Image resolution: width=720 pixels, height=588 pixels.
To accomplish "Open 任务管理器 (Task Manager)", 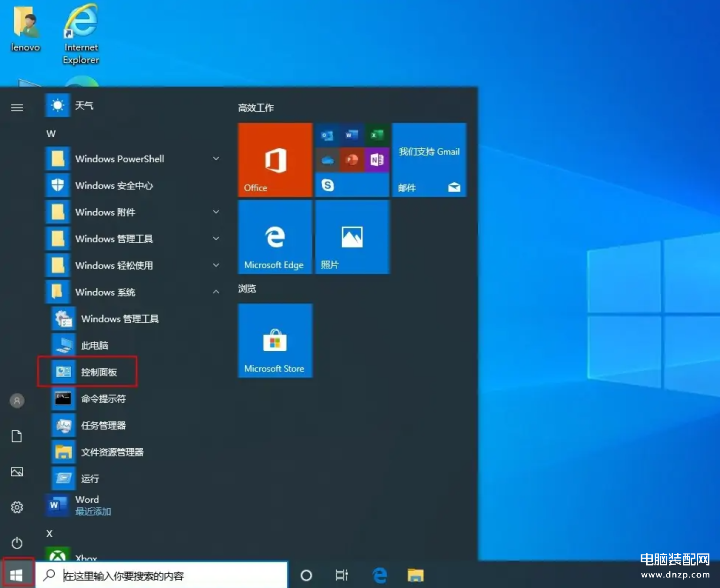I will (x=137, y=425).
